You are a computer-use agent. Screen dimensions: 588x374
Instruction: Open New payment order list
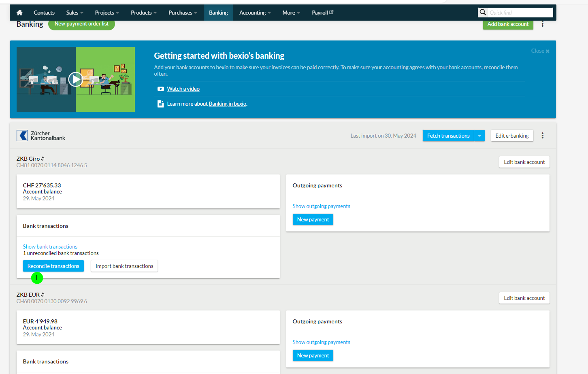click(x=81, y=24)
